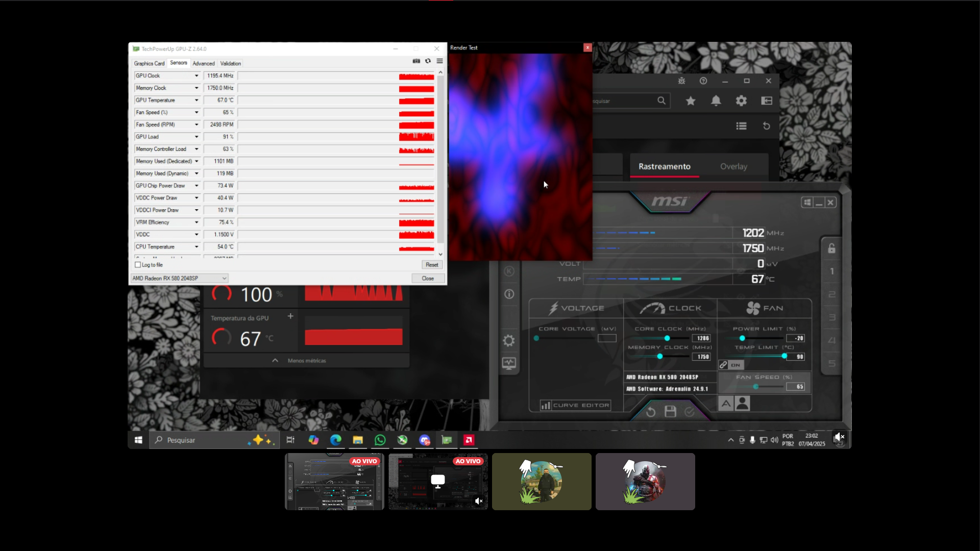980x551 pixels.
Task: Click the taskbar Pesquisar search box
Action: coord(214,440)
